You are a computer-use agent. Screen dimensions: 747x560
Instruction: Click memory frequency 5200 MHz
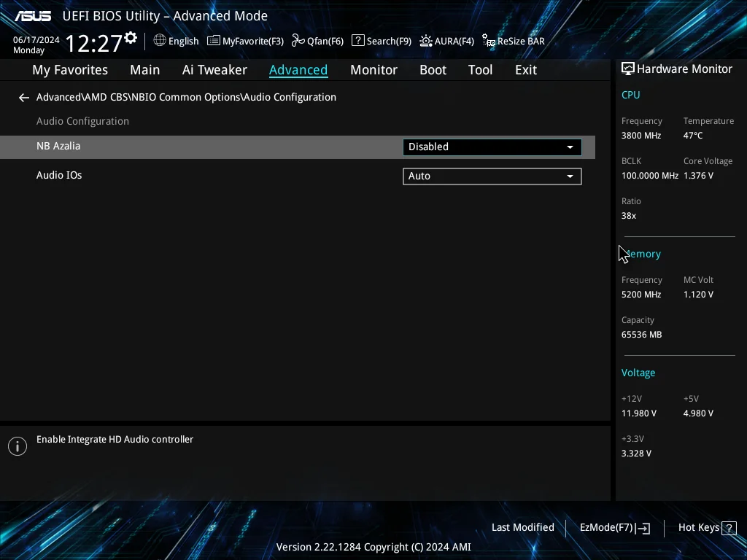pyautogui.click(x=641, y=295)
